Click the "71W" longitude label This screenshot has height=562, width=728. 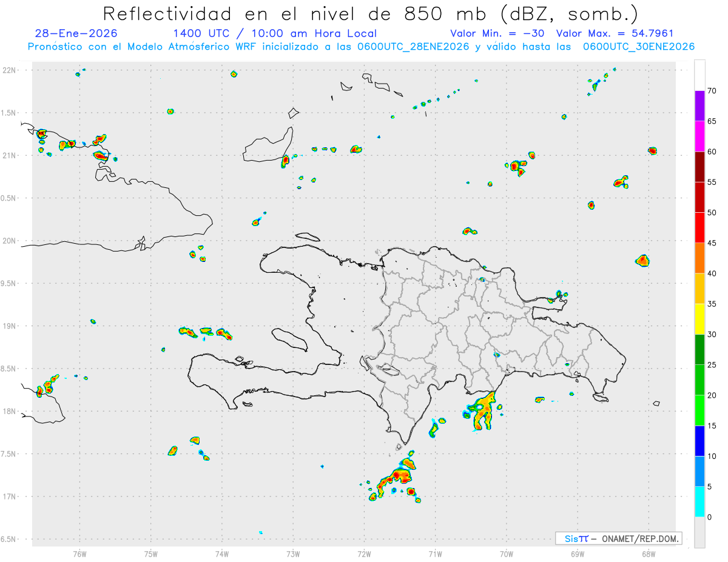[435, 554]
